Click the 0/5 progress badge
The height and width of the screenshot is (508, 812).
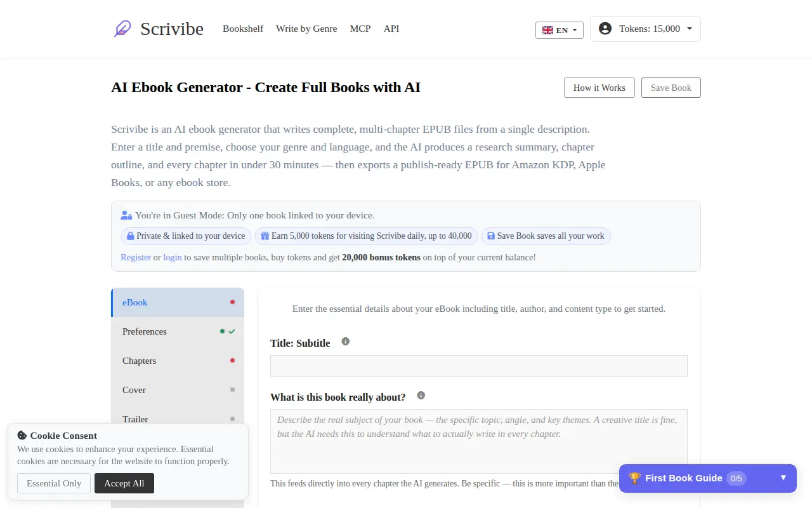pyautogui.click(x=737, y=478)
